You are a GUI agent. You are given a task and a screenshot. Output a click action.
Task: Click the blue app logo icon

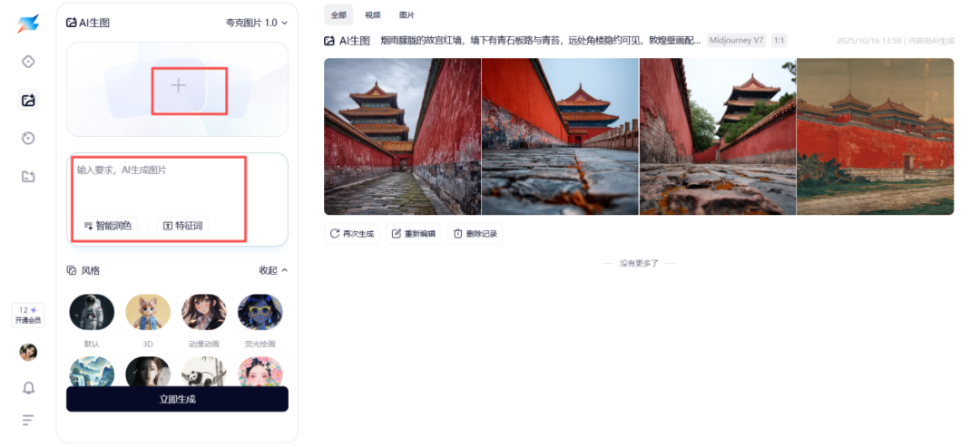[27, 24]
